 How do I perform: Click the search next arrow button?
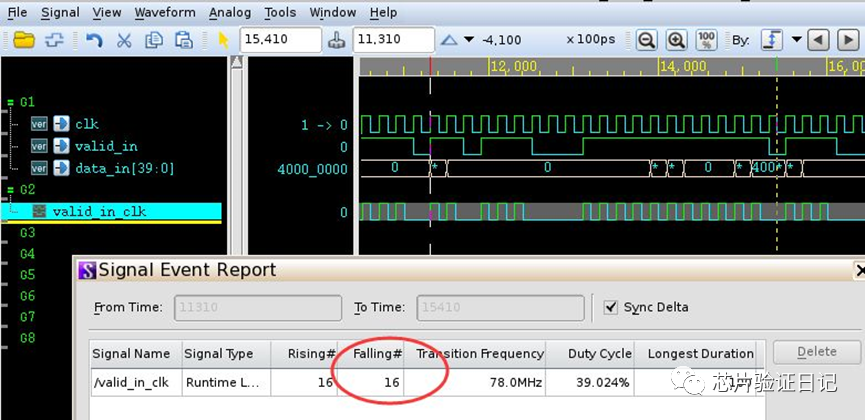pos(848,40)
